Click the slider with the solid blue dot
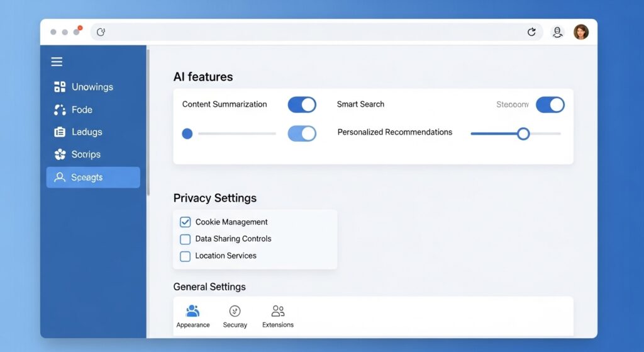This screenshot has height=352, width=644. tap(229, 133)
